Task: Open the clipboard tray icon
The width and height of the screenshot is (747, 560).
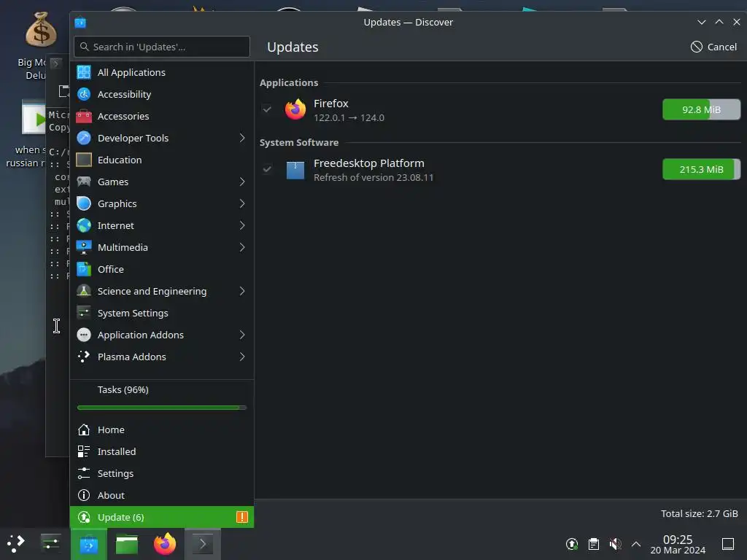Action: (x=594, y=544)
